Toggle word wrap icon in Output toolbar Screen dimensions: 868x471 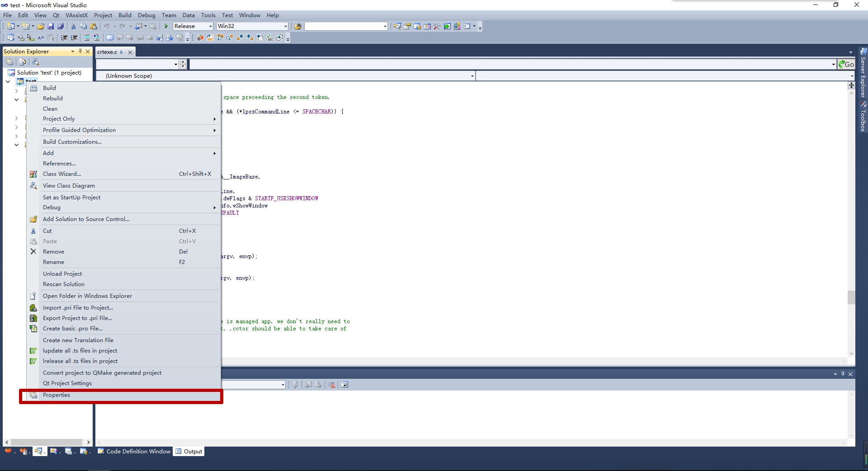click(x=344, y=385)
